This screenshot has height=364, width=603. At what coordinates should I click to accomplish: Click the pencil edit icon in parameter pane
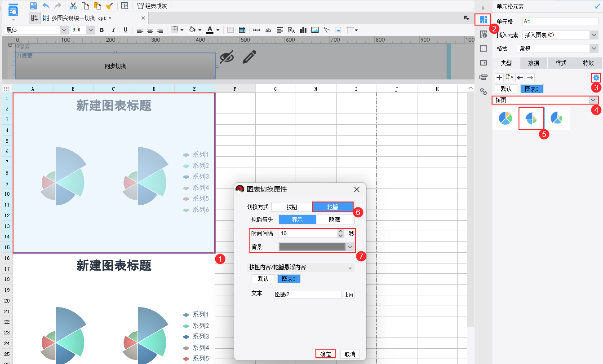249,57
